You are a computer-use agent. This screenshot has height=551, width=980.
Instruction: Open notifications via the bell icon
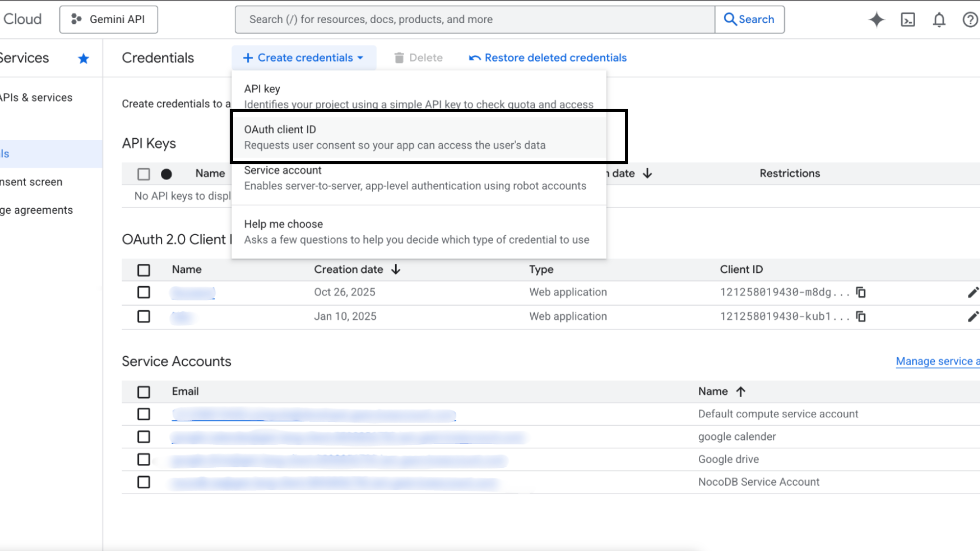coord(939,19)
